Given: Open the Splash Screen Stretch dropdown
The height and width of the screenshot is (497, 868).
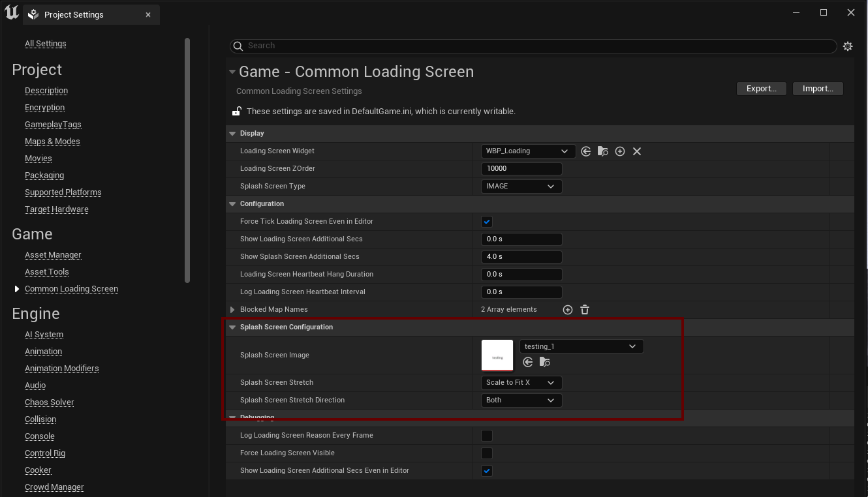Looking at the screenshot, I should tap(521, 383).
